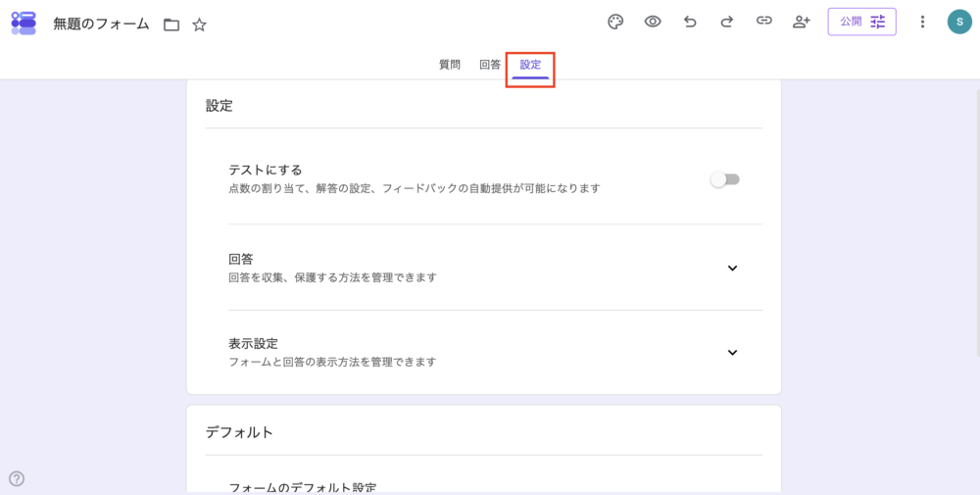This screenshot has width=980, height=495.
Task: Preview the form with eye icon
Action: (653, 22)
